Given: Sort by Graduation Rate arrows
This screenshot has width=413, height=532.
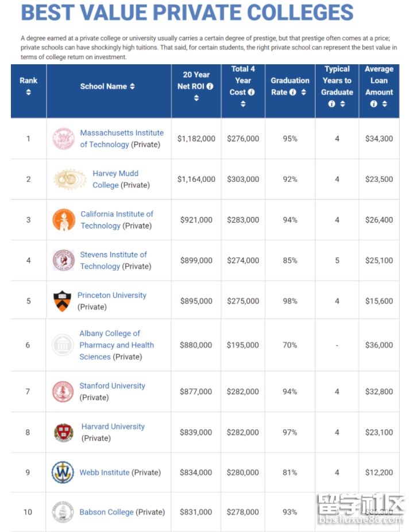Looking at the screenshot, I should pyautogui.click(x=303, y=92).
